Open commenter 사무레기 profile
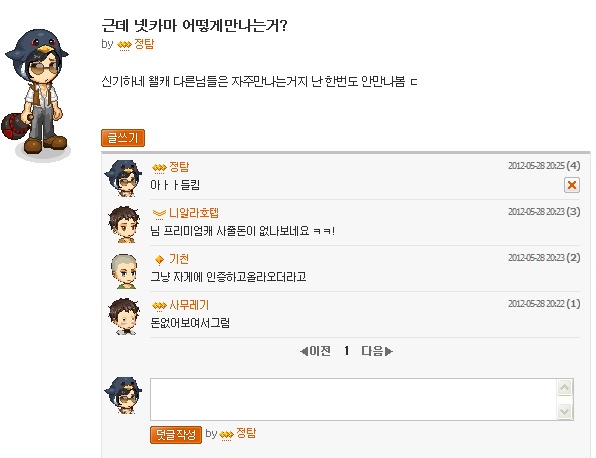The image size is (596, 458). (x=189, y=305)
